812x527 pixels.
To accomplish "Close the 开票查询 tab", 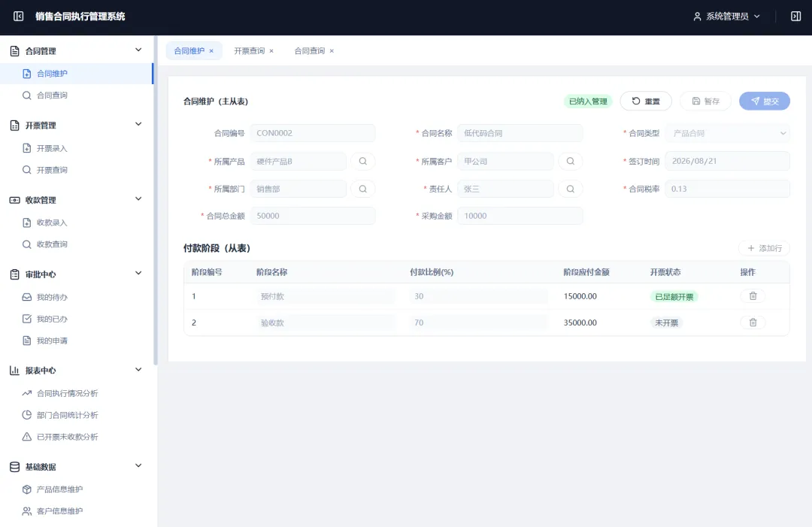I will click(x=271, y=50).
